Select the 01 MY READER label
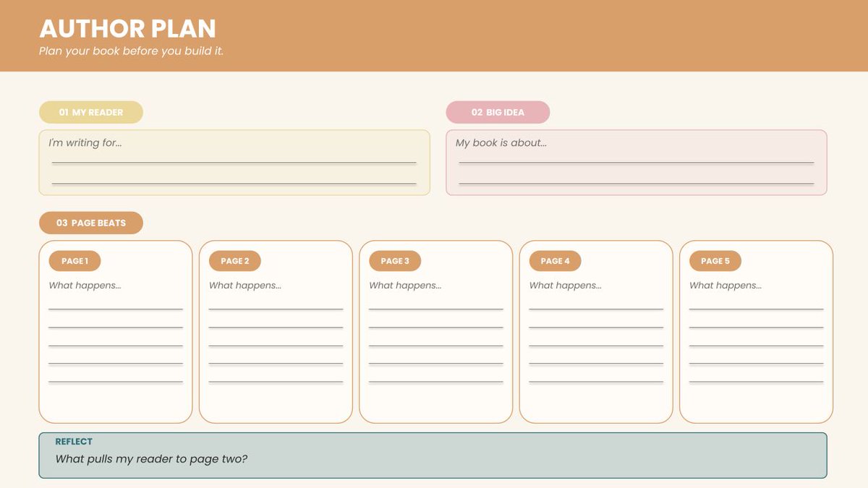868x488 pixels. [x=91, y=112]
